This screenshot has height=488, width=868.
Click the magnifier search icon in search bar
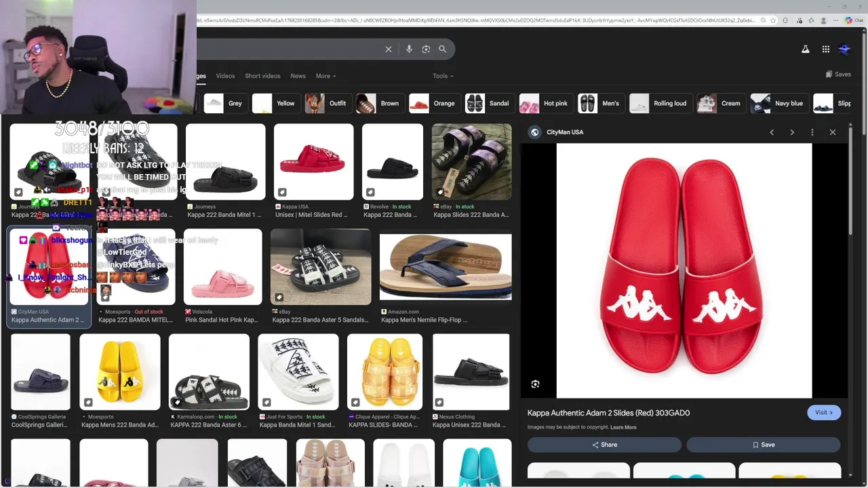(442, 49)
